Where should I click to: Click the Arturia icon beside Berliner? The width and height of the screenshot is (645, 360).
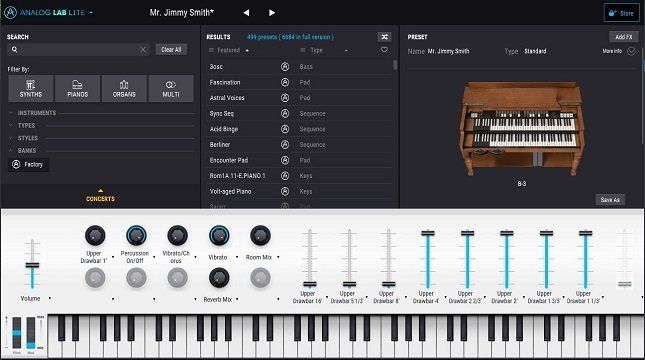pos(285,145)
